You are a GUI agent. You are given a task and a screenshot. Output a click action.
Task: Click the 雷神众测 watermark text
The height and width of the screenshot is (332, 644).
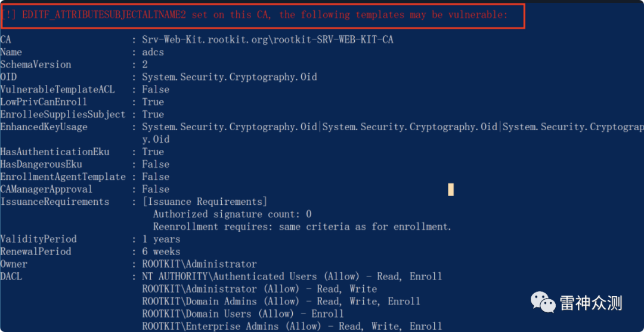pos(591,303)
